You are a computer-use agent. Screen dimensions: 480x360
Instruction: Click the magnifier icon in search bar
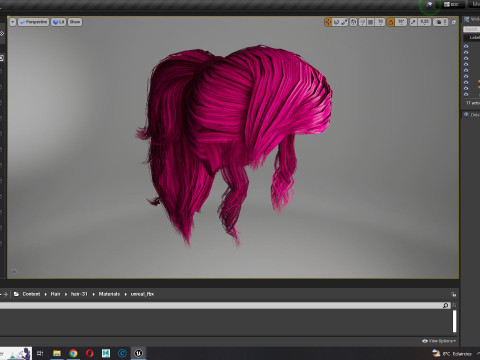pyautogui.click(x=446, y=306)
